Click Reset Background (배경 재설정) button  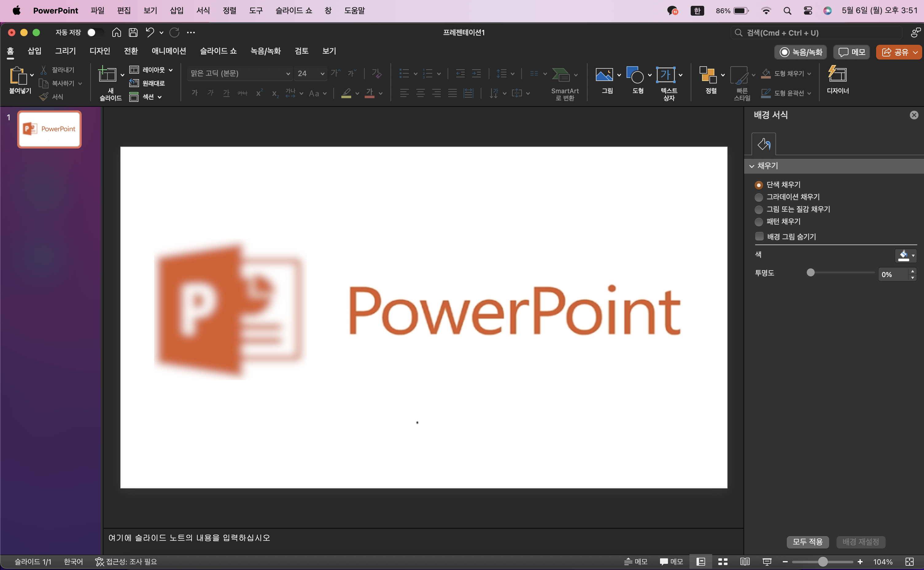[861, 542]
